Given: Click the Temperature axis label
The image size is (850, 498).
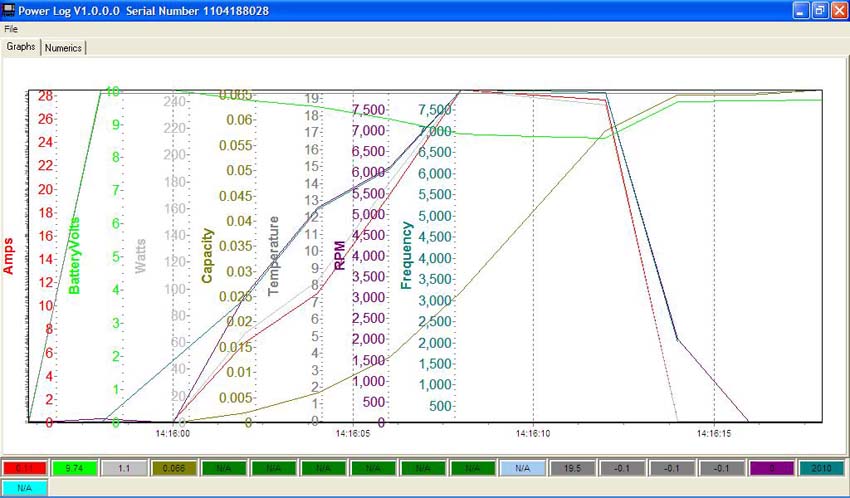Looking at the screenshot, I should pos(274,256).
